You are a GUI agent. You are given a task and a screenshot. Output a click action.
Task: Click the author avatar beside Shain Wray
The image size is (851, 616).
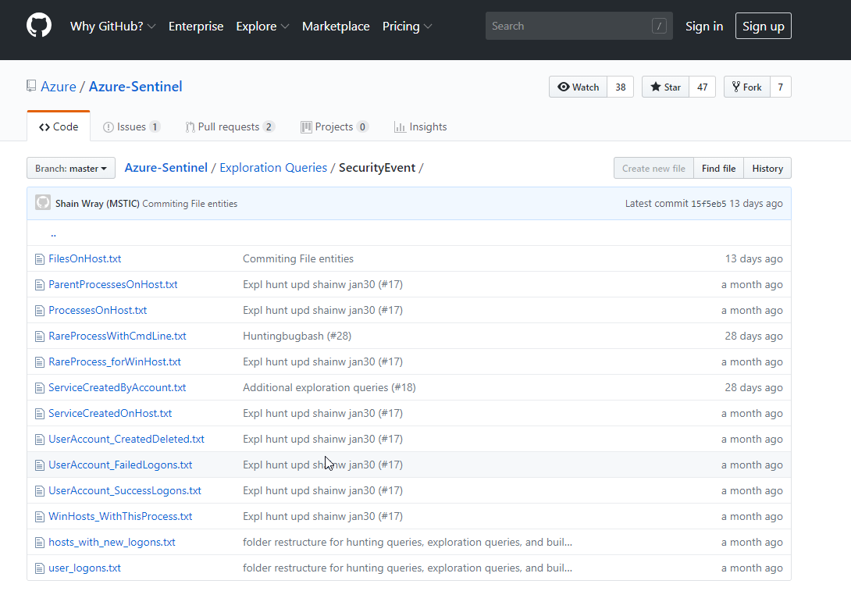coord(43,202)
